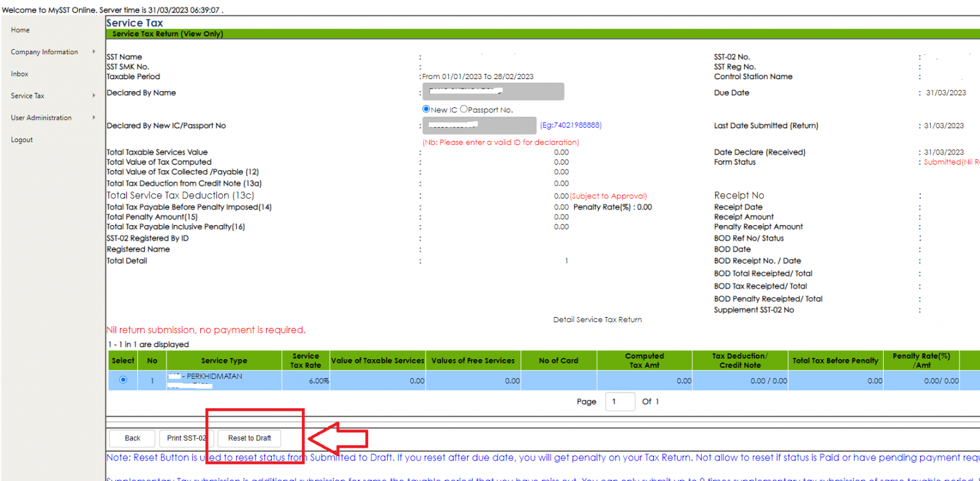
Task: Open the example IC format link Eg:74021988888
Action: 571,125
